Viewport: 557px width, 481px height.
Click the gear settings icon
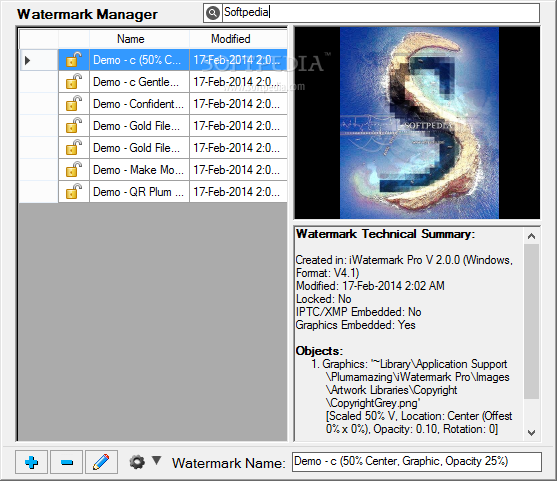pos(137,462)
